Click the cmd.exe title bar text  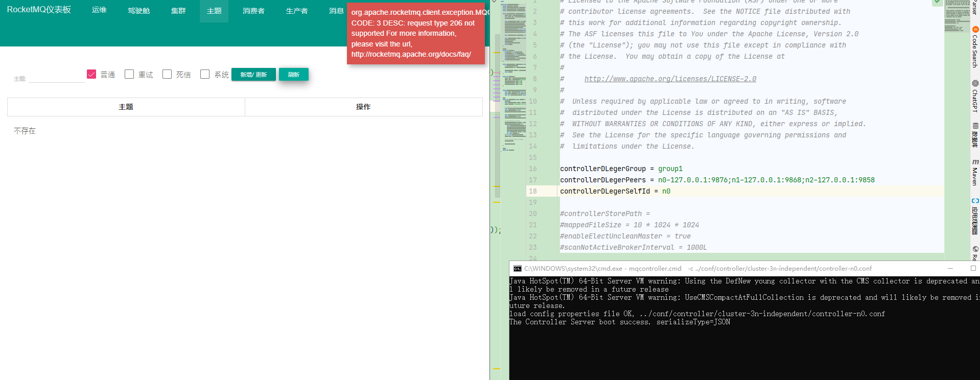(x=698, y=268)
